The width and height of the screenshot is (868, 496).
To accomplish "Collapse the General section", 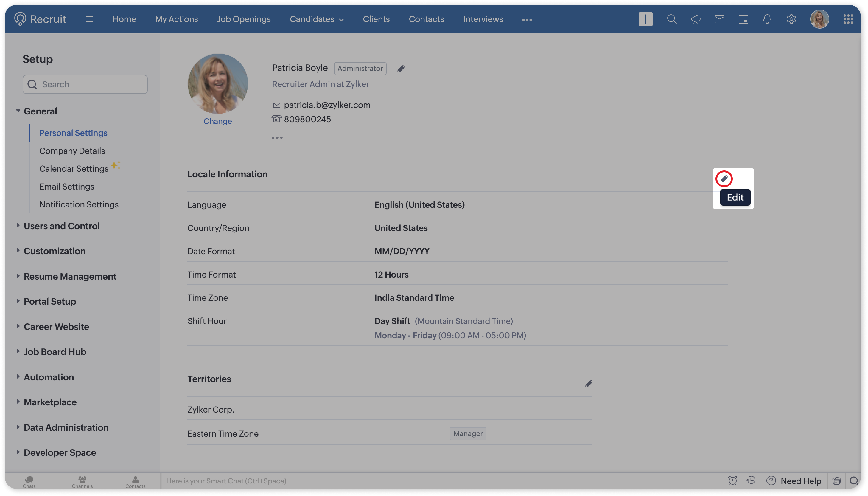I will pyautogui.click(x=40, y=111).
